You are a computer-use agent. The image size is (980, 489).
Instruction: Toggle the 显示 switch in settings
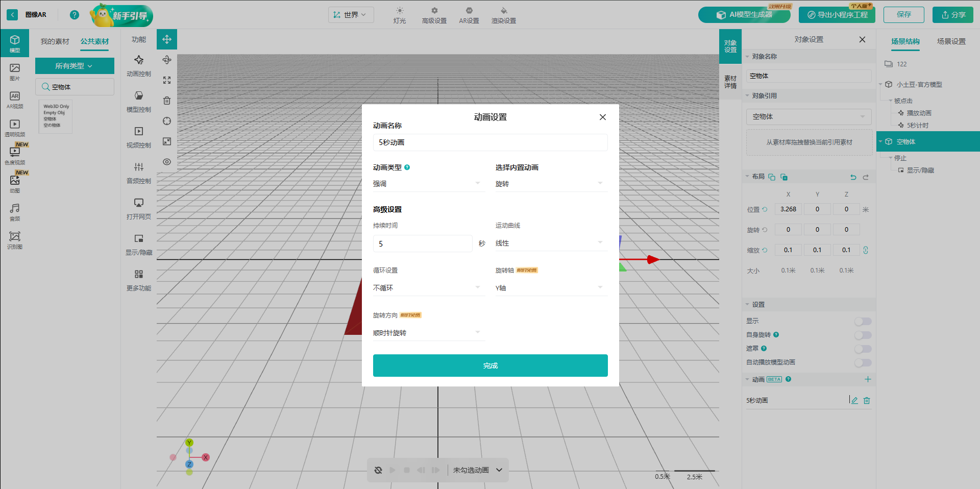pos(863,321)
